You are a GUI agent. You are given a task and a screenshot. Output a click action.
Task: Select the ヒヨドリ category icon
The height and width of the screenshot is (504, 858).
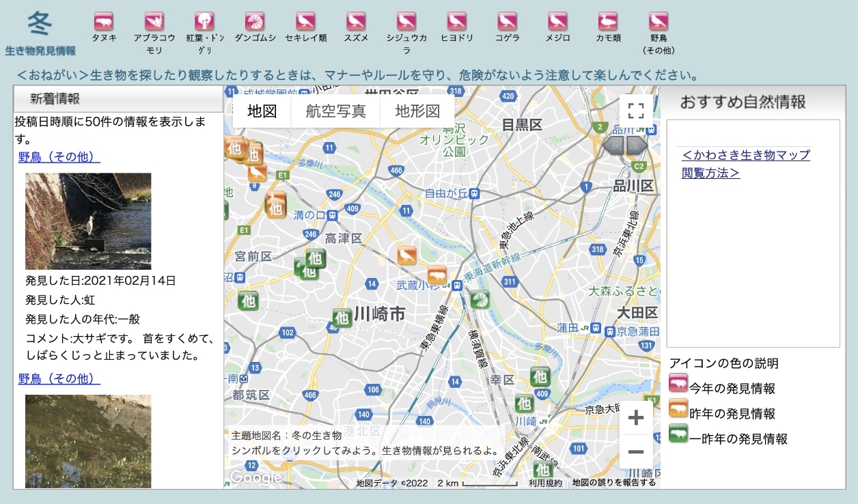457,21
